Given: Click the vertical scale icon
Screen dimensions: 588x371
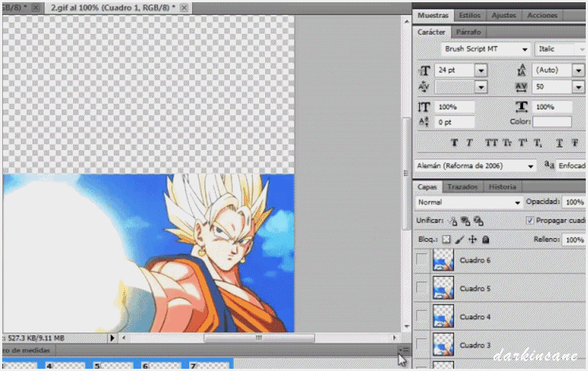Looking at the screenshot, I should click(424, 107).
